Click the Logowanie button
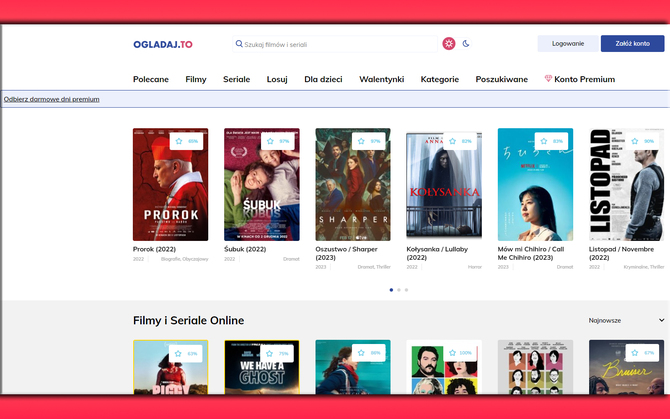 click(568, 44)
